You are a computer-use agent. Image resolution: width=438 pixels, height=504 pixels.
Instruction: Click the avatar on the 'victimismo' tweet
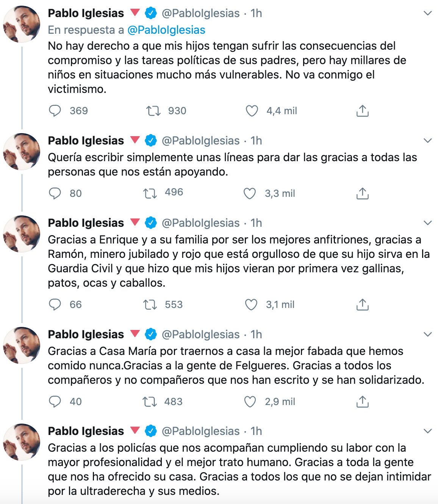22,24
